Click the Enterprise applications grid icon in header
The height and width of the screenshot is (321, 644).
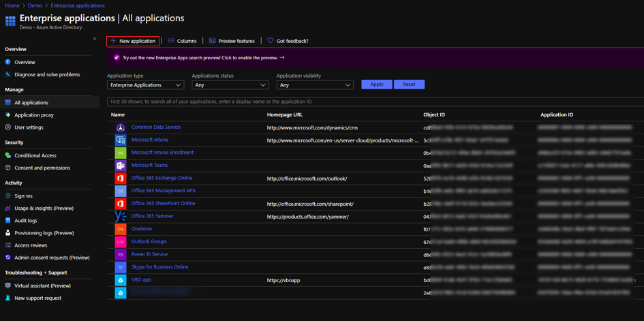pos(10,21)
